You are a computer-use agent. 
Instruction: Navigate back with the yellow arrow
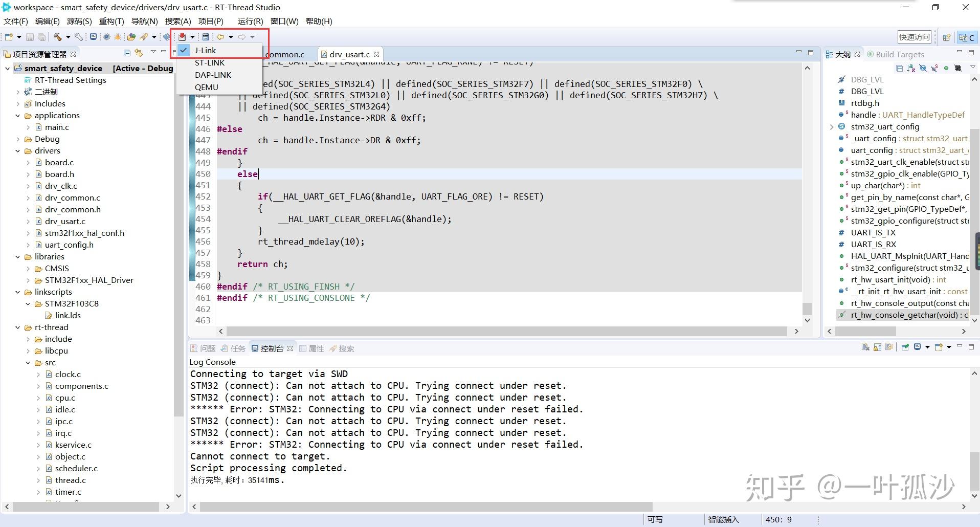click(220, 37)
